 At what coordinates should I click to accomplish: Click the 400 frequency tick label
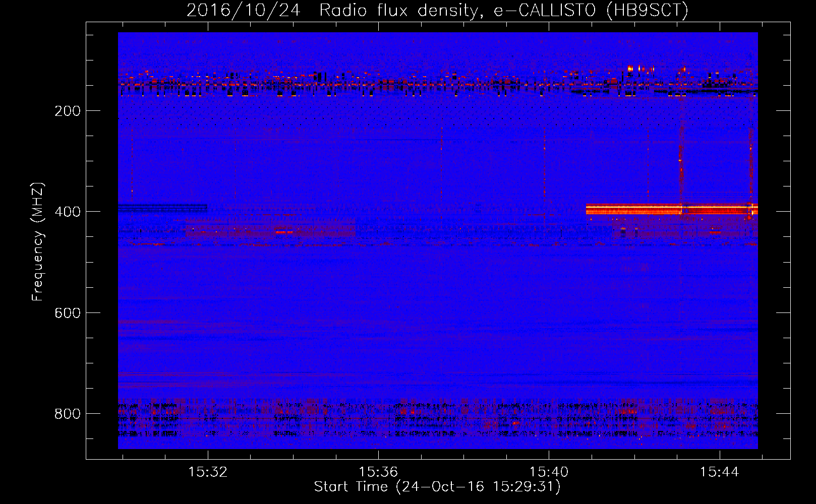[x=68, y=212]
